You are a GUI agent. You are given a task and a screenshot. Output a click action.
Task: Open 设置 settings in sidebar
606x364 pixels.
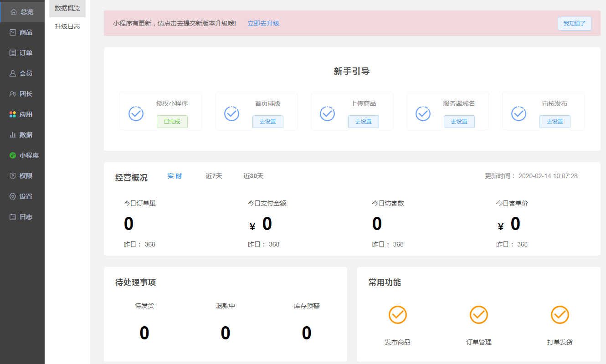(22, 196)
